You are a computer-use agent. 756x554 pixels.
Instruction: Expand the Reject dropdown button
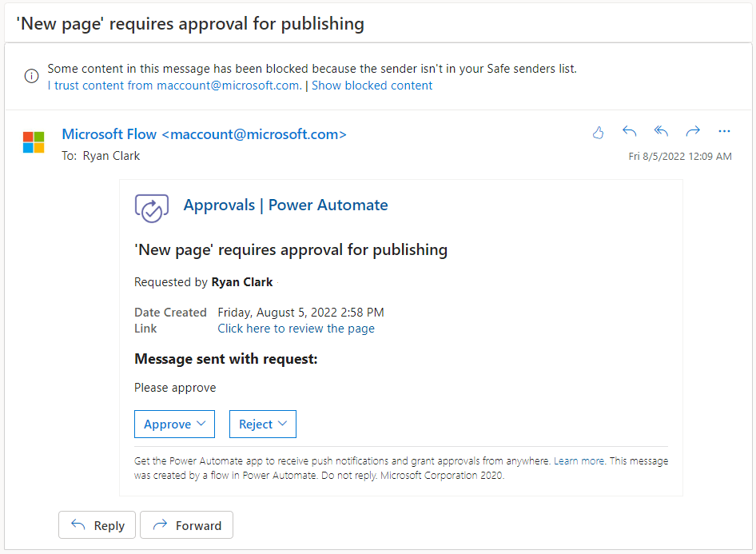(x=263, y=424)
